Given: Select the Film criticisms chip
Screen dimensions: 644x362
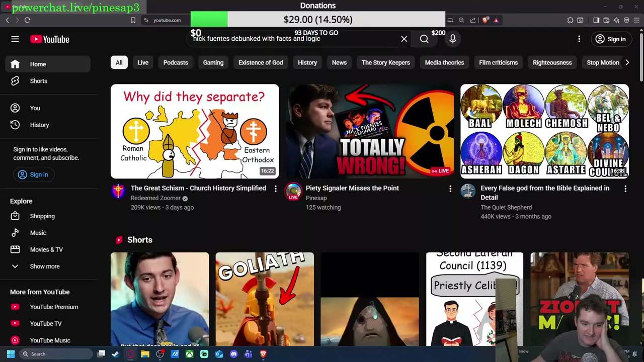Looking at the screenshot, I should tap(498, 62).
